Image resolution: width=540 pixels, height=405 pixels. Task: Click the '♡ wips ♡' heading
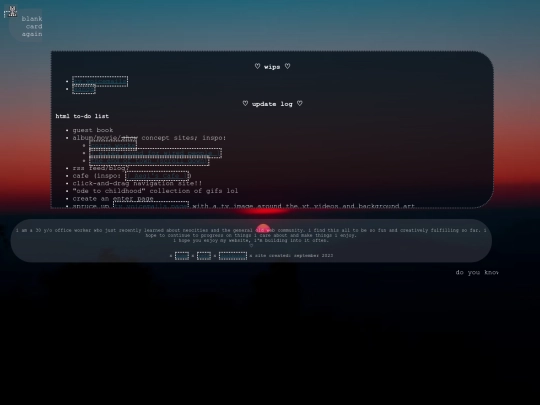coord(272,67)
